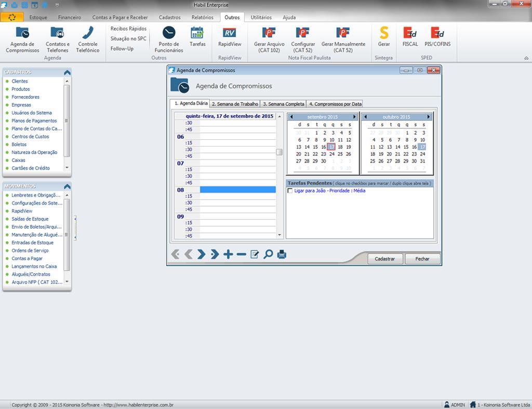This screenshot has width=532, height=409.
Task: Open the Cadastros ribbon tab
Action: [x=170, y=17]
